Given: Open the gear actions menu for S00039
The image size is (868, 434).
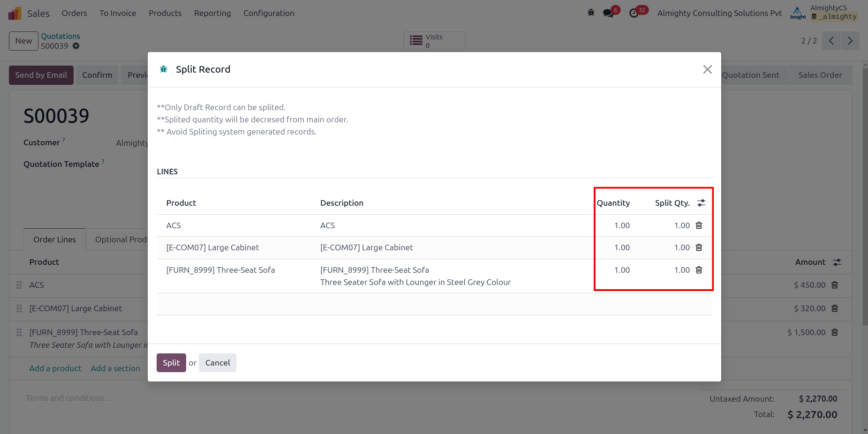Looking at the screenshot, I should [x=76, y=46].
